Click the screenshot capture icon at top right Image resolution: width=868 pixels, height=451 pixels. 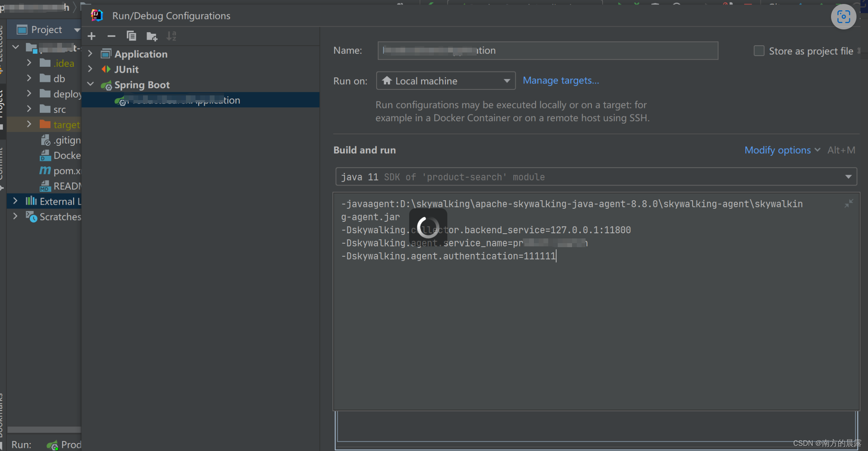click(843, 17)
